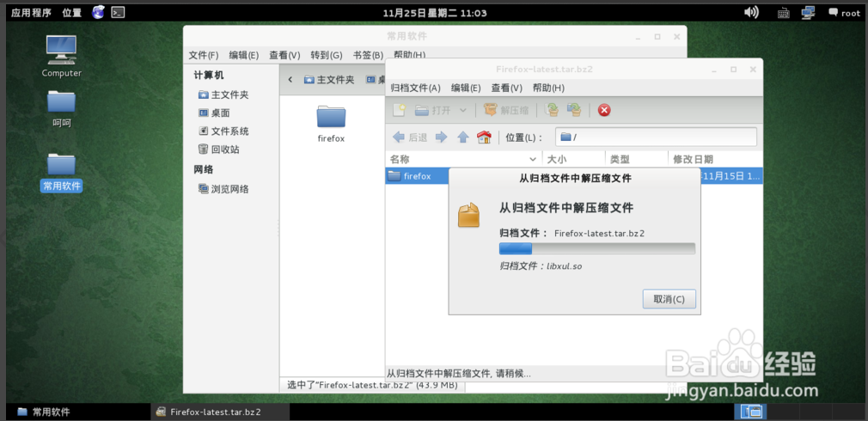This screenshot has width=868, height=421.
Task: Open the 查看(V) menu in archive manager
Action: click(x=506, y=88)
